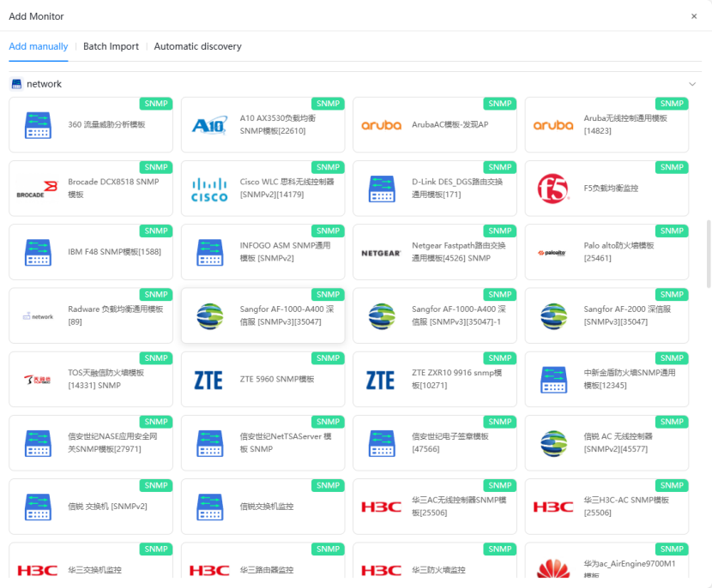This screenshot has width=712, height=588.
Task: Click the Cisco logo on WLC template
Action: point(209,189)
